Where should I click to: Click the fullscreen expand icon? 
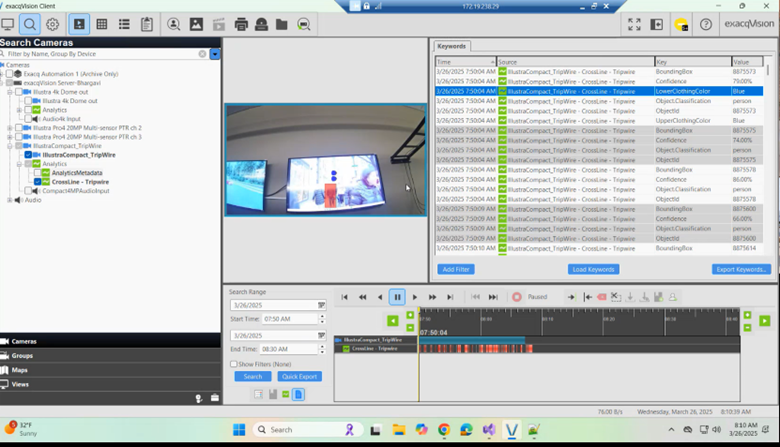pyautogui.click(x=633, y=24)
